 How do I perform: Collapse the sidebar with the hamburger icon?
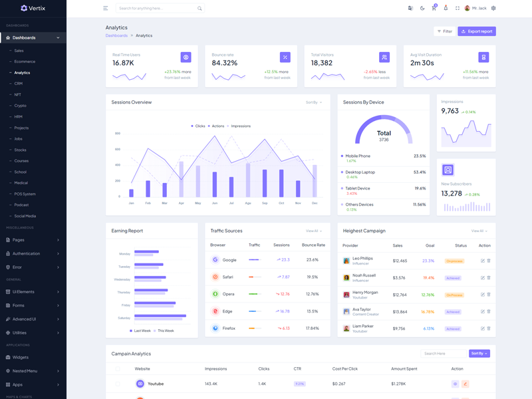coord(105,9)
